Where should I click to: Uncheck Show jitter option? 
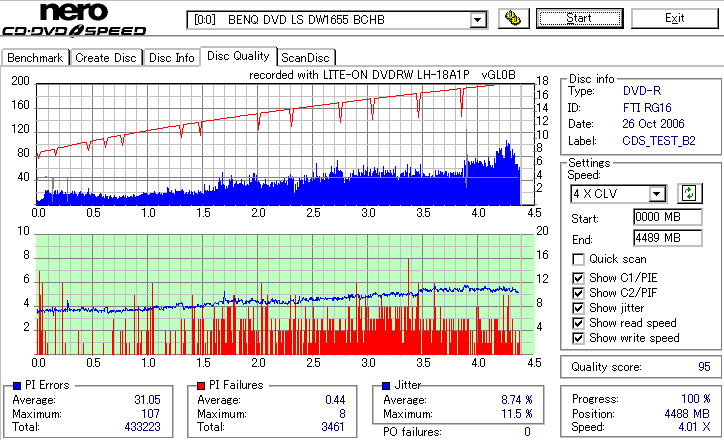[578, 308]
